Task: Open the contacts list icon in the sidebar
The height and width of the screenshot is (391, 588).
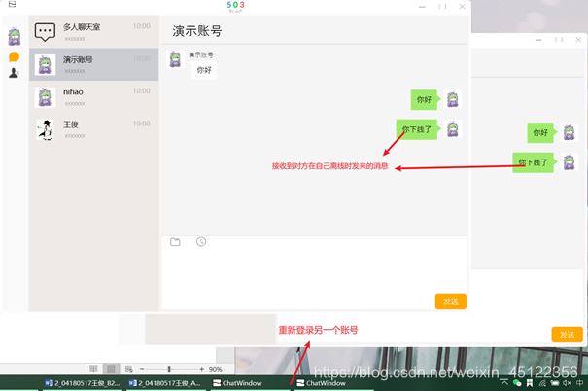Action: click(x=14, y=73)
